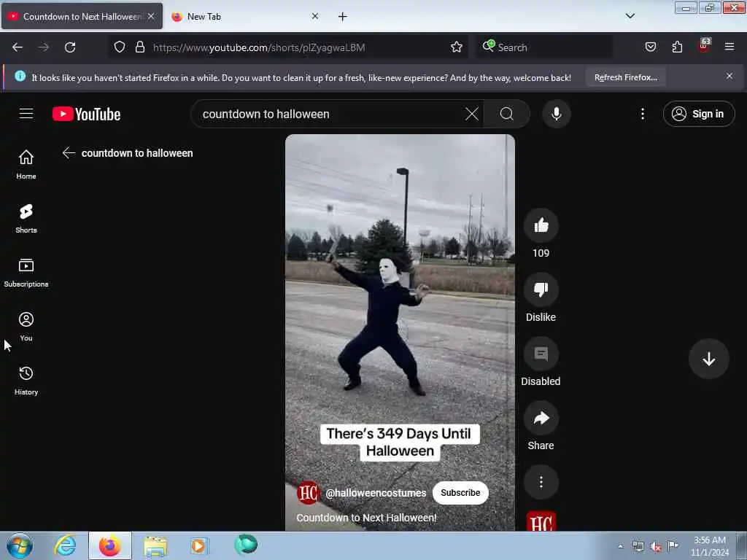
Task: Launch Internet Explorer from taskbar
Action: (x=65, y=545)
